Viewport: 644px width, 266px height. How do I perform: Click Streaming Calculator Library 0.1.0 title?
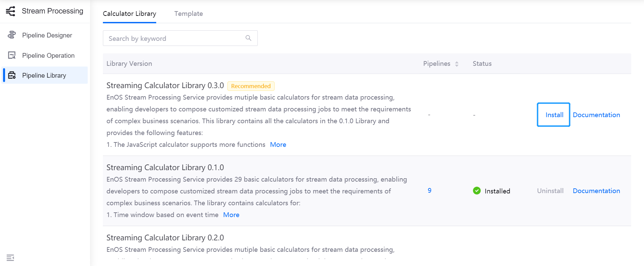(x=165, y=167)
